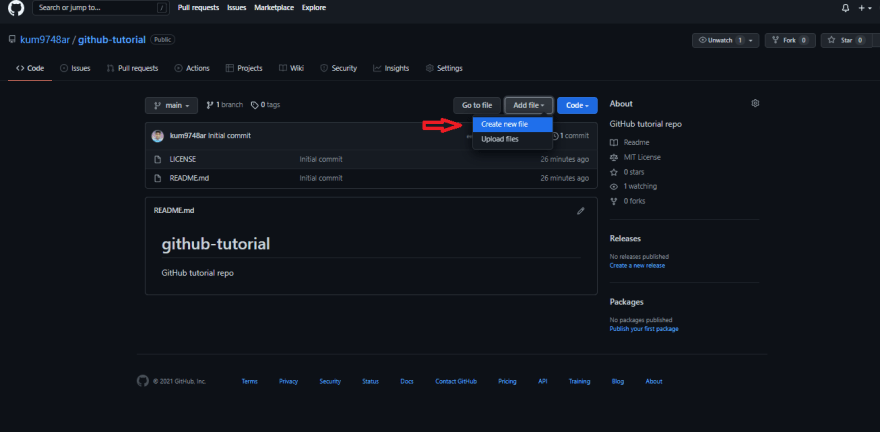Click the commit history clock icon
Screen dimensions: 880x432
pos(555,136)
